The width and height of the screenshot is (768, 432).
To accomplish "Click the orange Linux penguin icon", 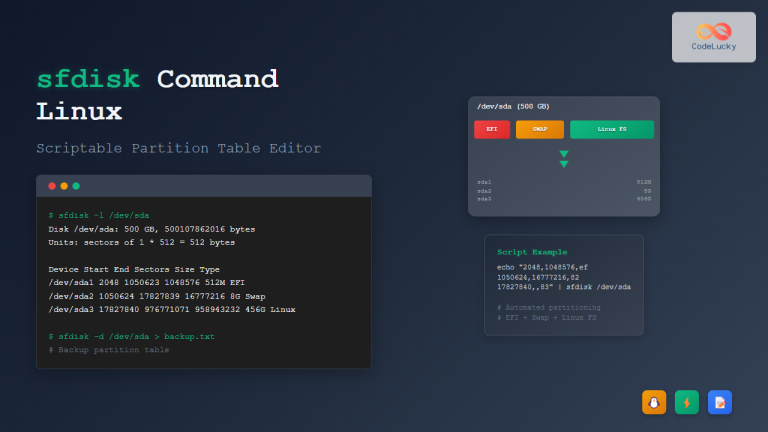I will (654, 401).
